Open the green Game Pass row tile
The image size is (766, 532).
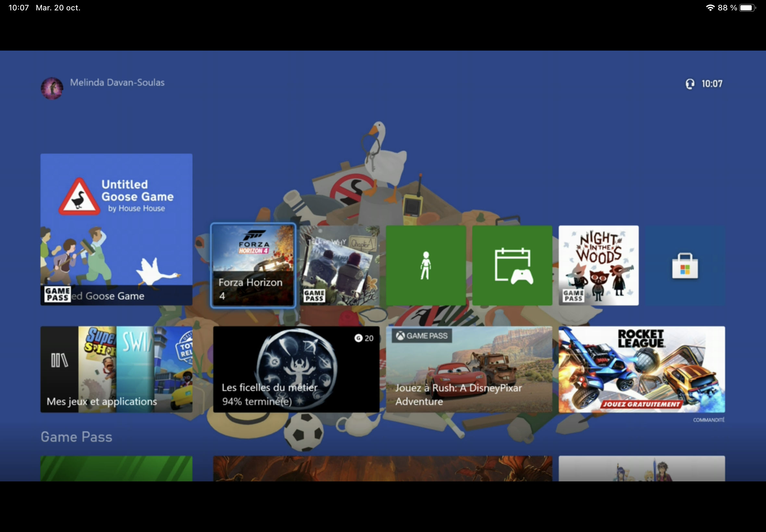pyautogui.click(x=117, y=468)
